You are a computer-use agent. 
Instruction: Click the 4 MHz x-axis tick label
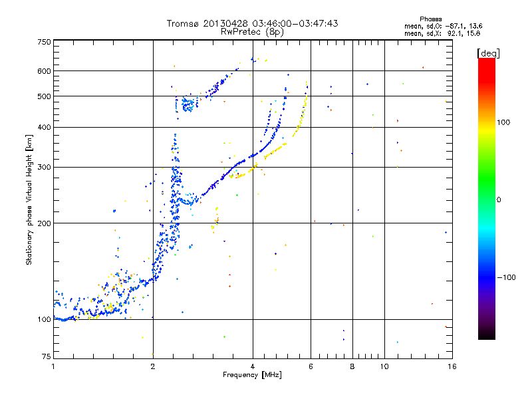coord(253,367)
